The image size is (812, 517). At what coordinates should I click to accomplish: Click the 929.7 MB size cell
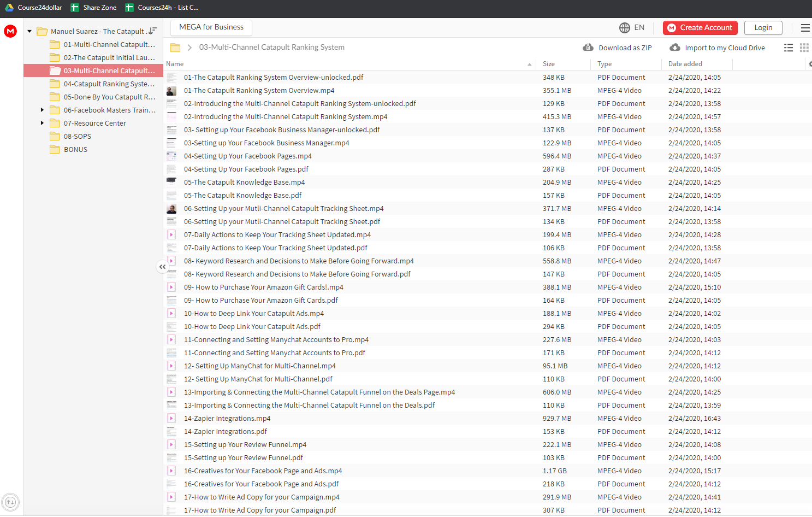click(x=557, y=419)
